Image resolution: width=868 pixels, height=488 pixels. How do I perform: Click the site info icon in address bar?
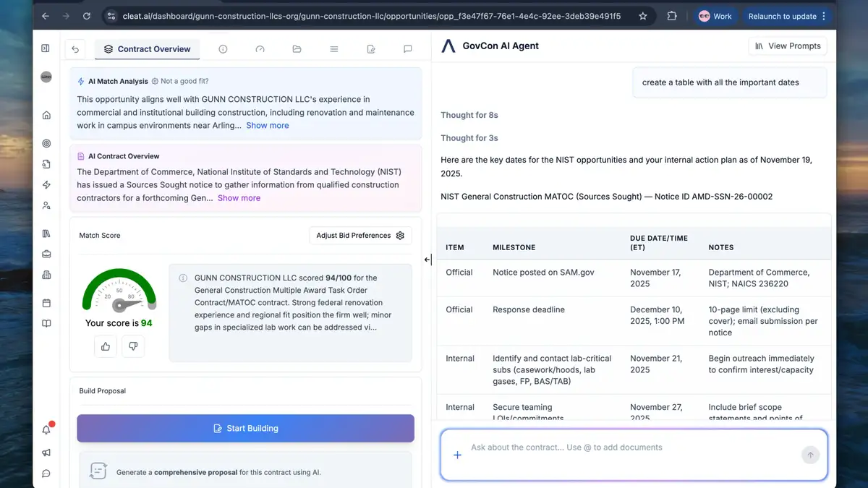(x=111, y=16)
